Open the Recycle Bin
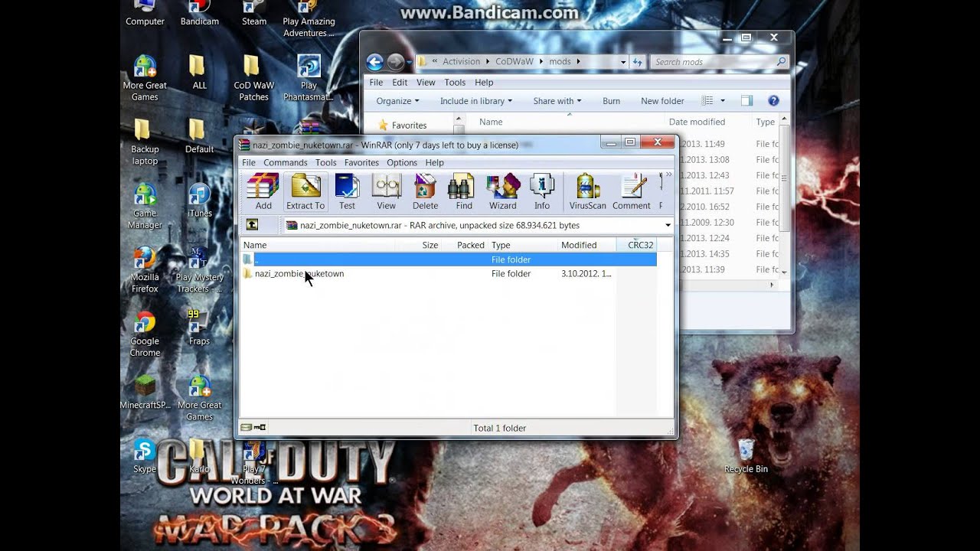The image size is (980, 551). click(746, 456)
